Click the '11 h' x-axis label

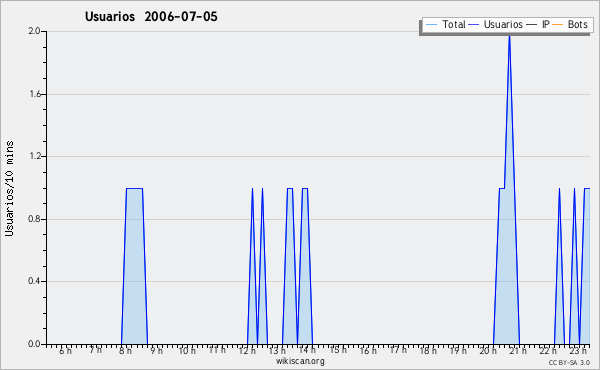click(x=217, y=350)
